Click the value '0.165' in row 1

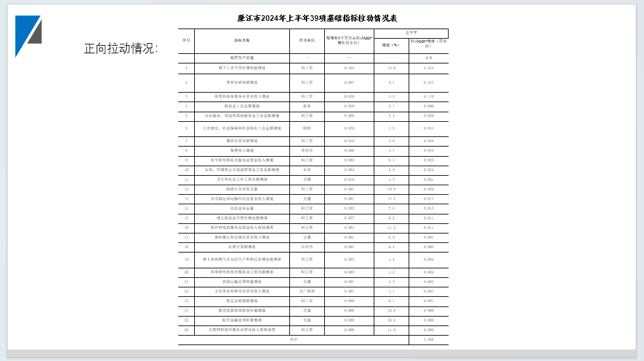(349, 68)
